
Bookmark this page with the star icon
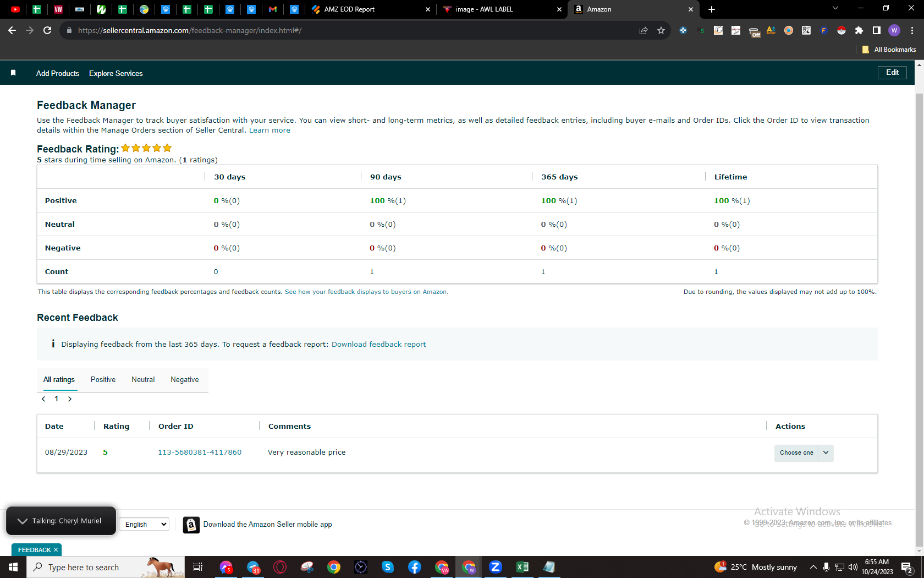pyautogui.click(x=661, y=30)
